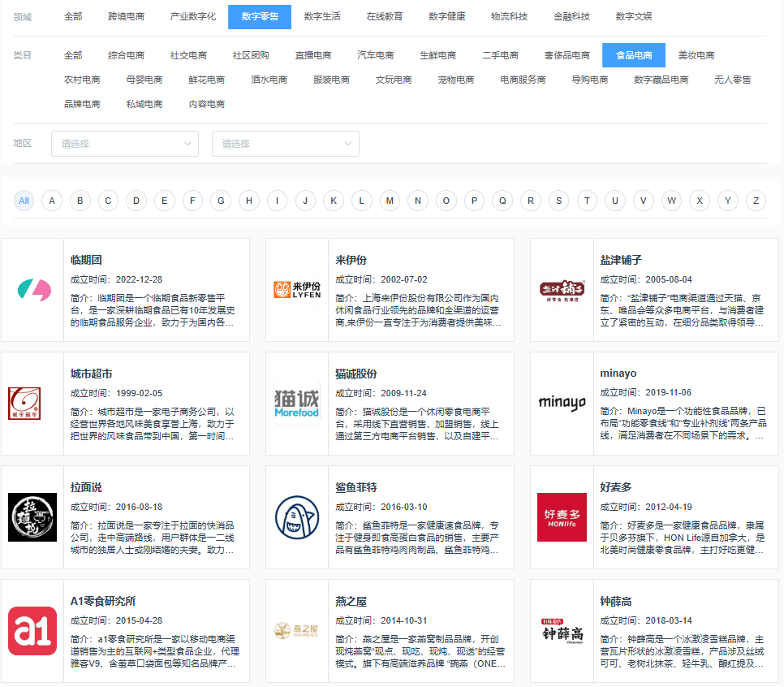This screenshot has width=784, height=687.
Task: Filter companies by letter M
Action: tap(390, 201)
